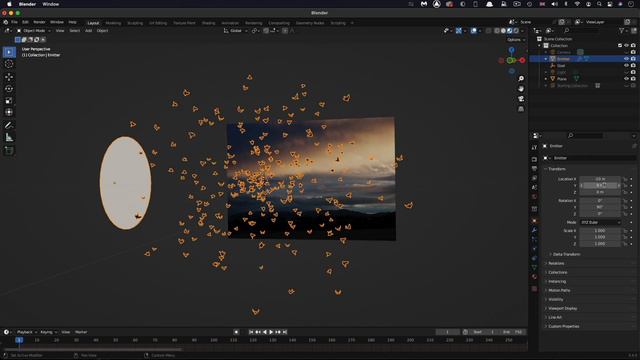Open the World properties tab
This screenshot has width=640, height=360.
pyautogui.click(x=534, y=197)
